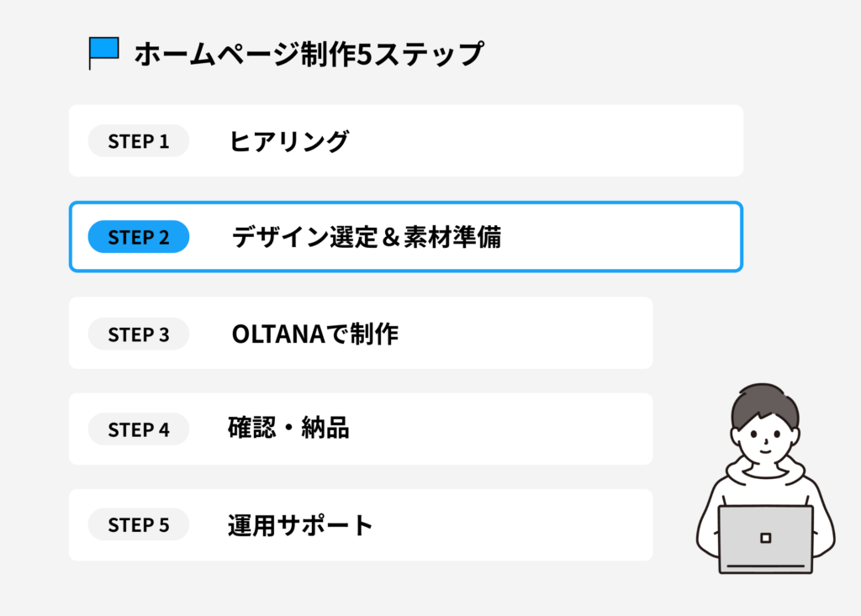This screenshot has height=616, width=861.
Task: Open the ヒアリング step label
Action: click(x=288, y=141)
